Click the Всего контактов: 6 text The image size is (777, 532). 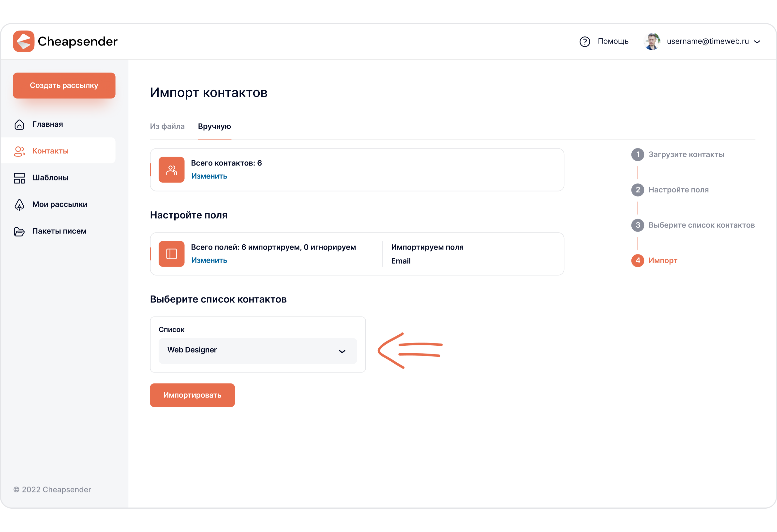[x=226, y=163]
